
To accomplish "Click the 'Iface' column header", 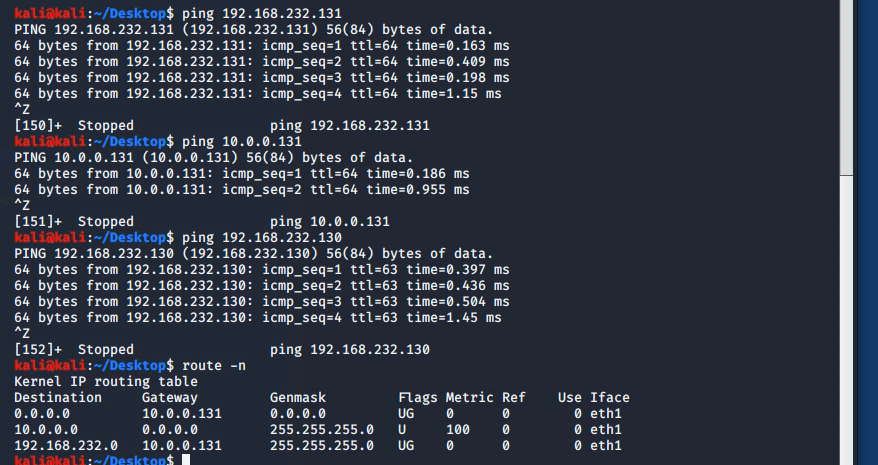I will pyautogui.click(x=610, y=397).
